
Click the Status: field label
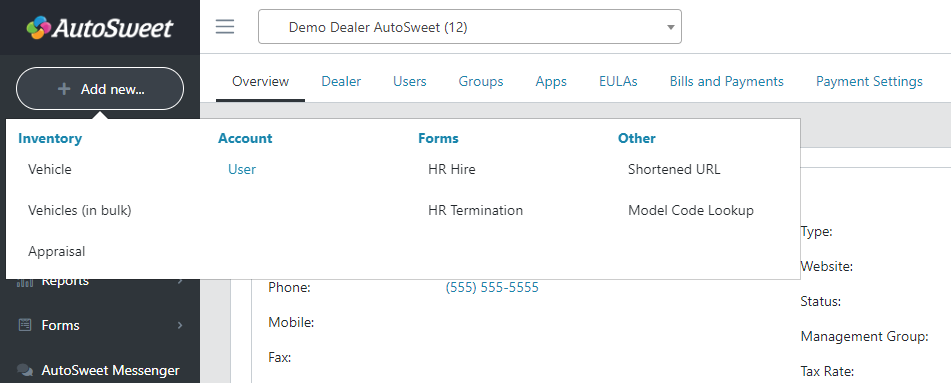(x=821, y=302)
